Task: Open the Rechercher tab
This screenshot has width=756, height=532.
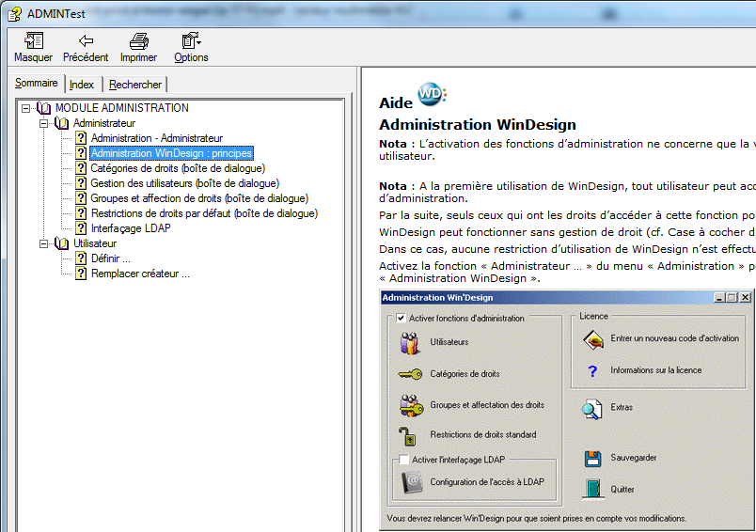Action: pos(135,85)
